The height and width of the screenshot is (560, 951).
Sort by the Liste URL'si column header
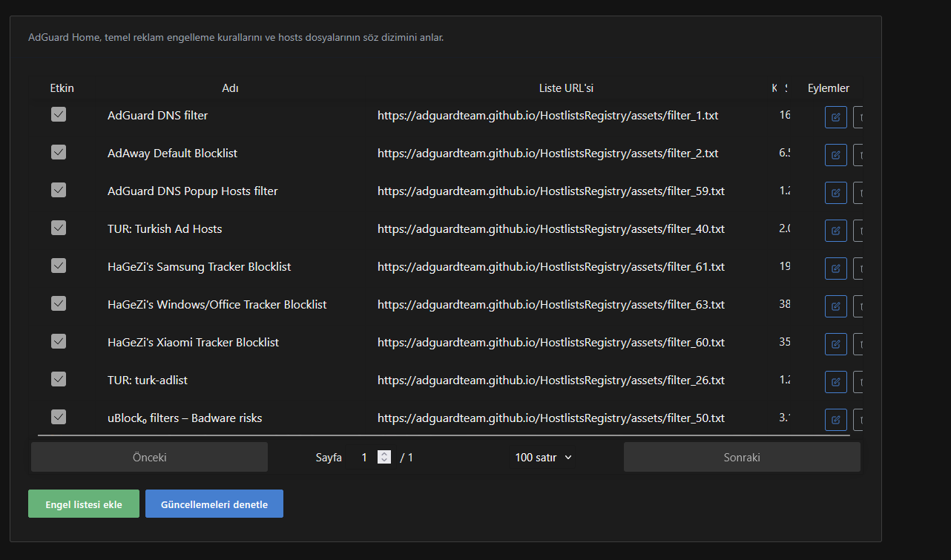coord(566,88)
